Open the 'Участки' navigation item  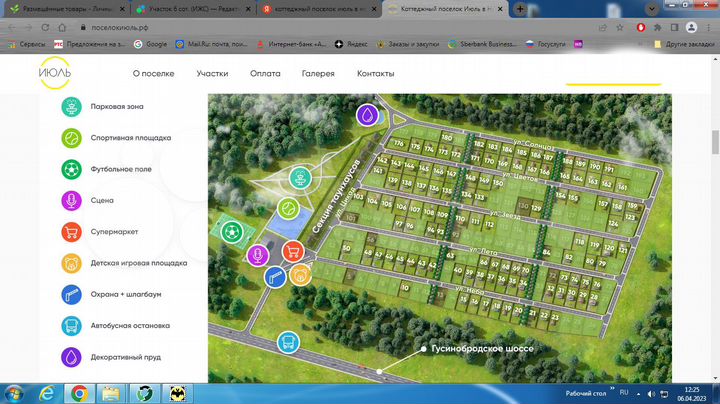212,74
